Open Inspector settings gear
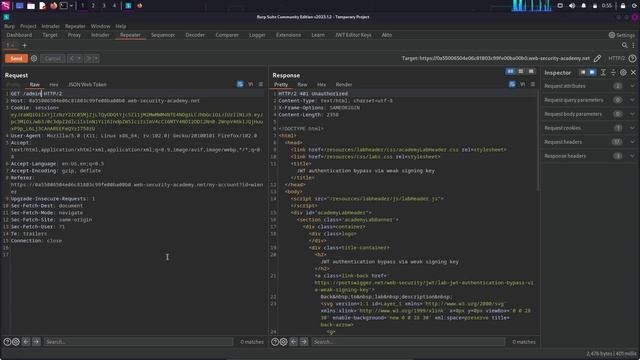This screenshot has height=360, width=640. pos(623,72)
